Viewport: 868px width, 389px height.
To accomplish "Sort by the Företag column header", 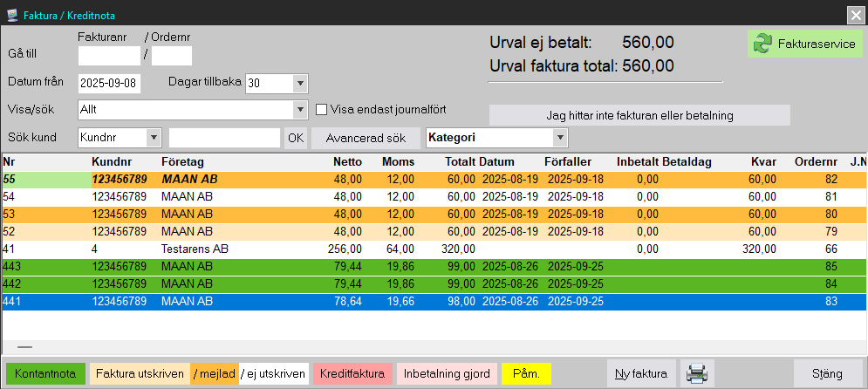I will (182, 162).
